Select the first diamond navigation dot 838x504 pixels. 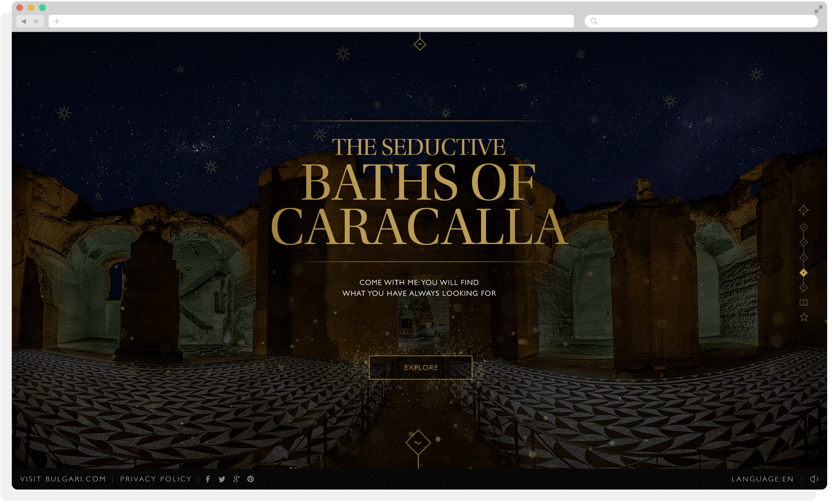pyautogui.click(x=803, y=227)
